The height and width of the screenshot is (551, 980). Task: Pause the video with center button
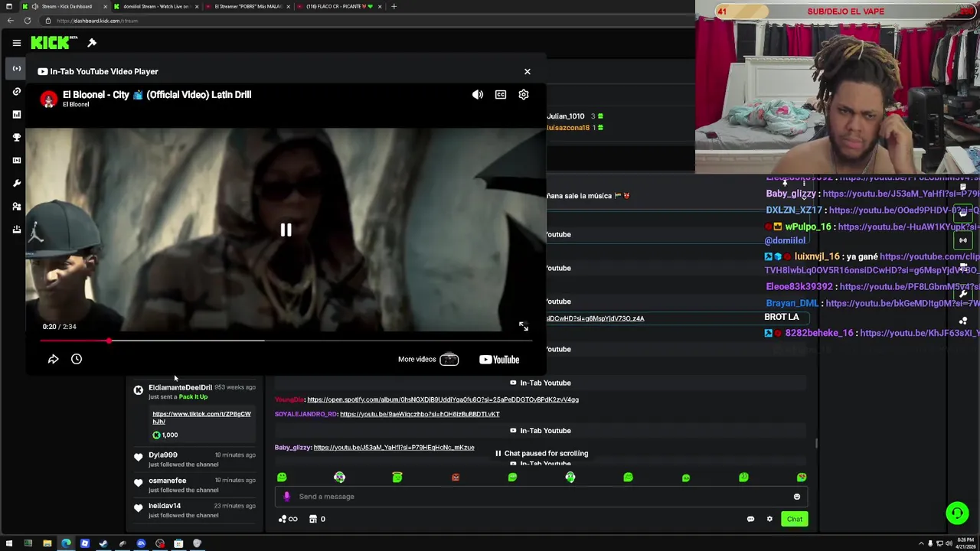[x=286, y=230]
